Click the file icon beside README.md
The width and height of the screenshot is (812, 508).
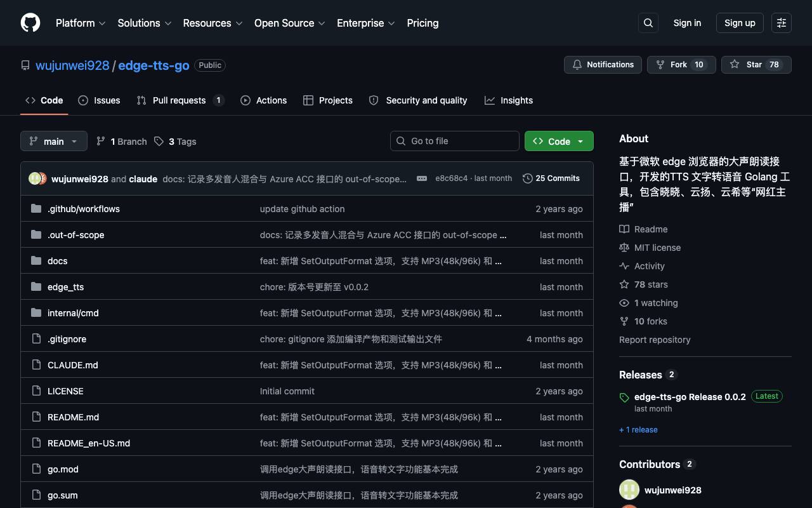pyautogui.click(x=36, y=417)
